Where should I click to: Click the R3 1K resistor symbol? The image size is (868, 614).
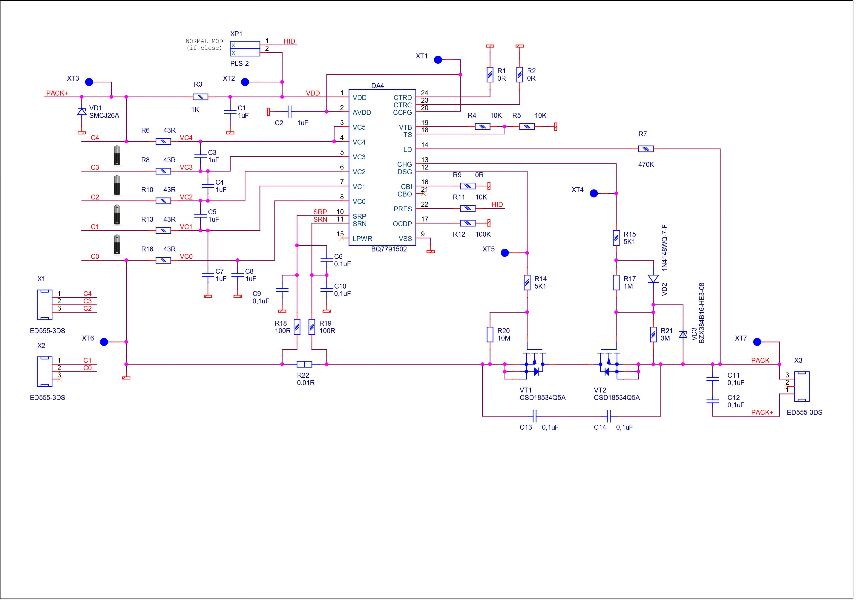click(x=200, y=97)
